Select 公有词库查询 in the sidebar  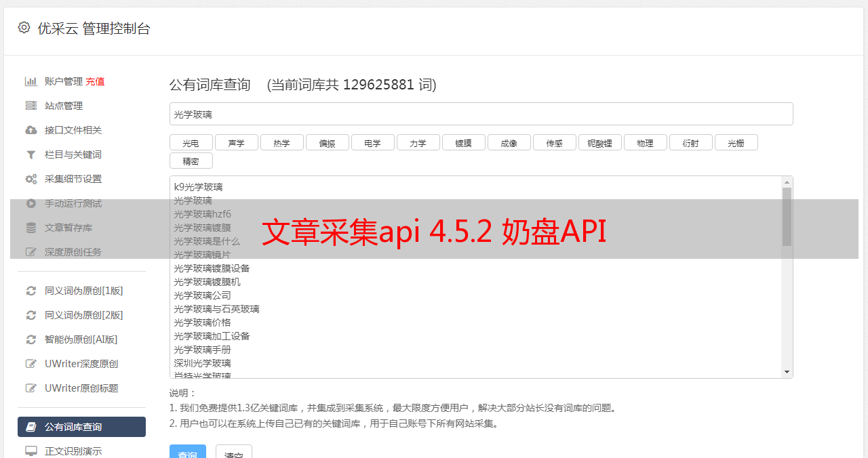pyautogui.click(x=81, y=427)
